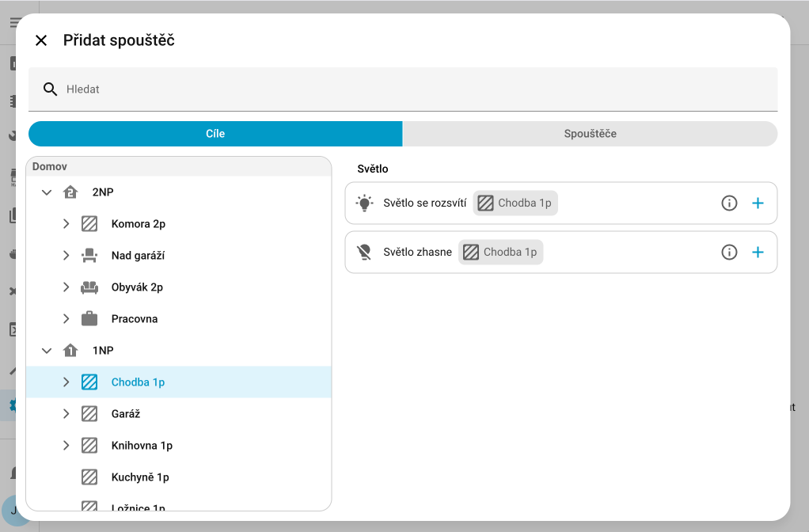Click the 1NP floor house icon

tap(70, 351)
